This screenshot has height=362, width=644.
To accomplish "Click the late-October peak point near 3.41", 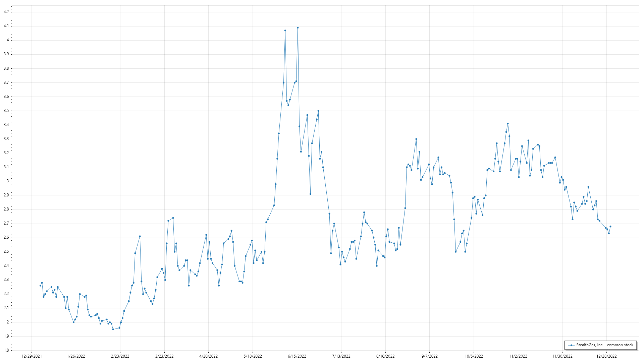I will point(508,124).
